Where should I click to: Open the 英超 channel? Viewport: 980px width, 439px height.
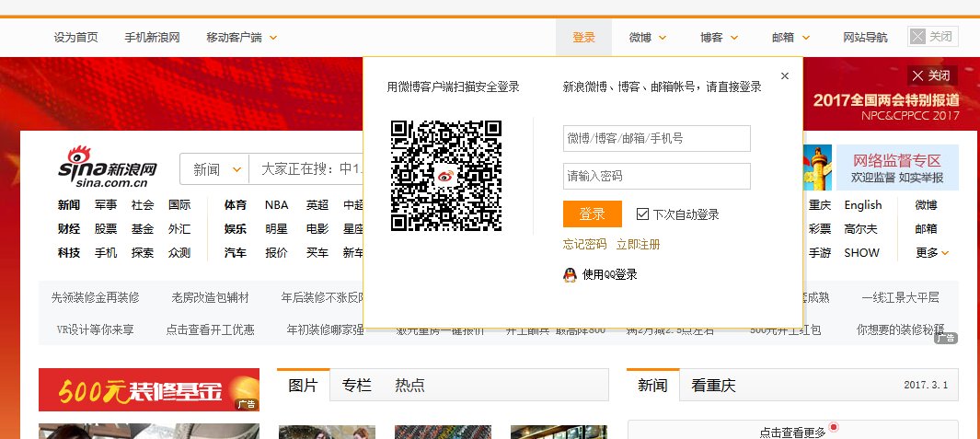317,204
